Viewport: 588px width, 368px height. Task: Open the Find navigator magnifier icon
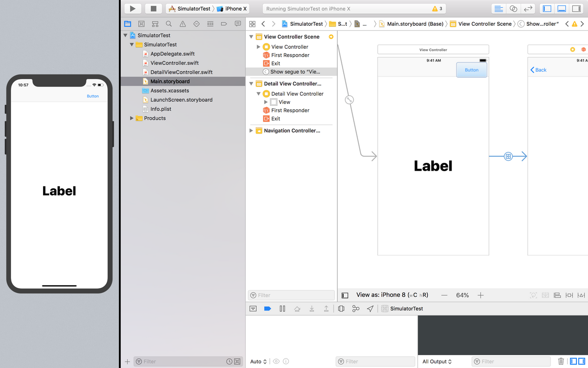tap(169, 24)
